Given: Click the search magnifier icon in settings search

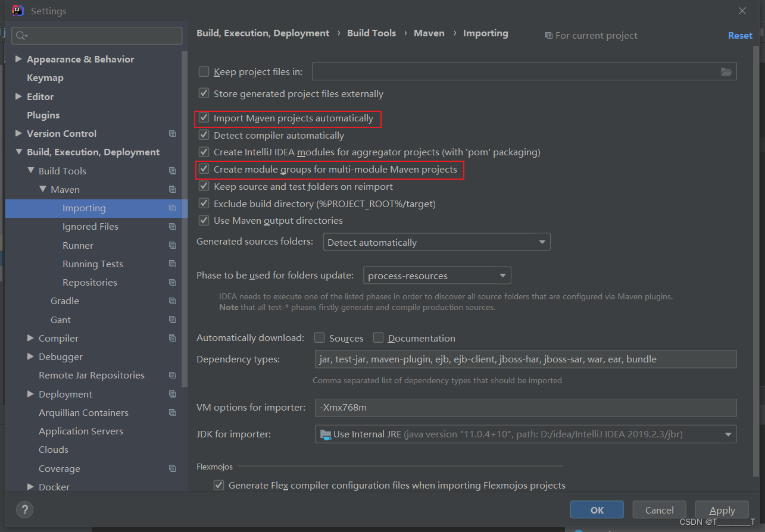Looking at the screenshot, I should coord(21,36).
